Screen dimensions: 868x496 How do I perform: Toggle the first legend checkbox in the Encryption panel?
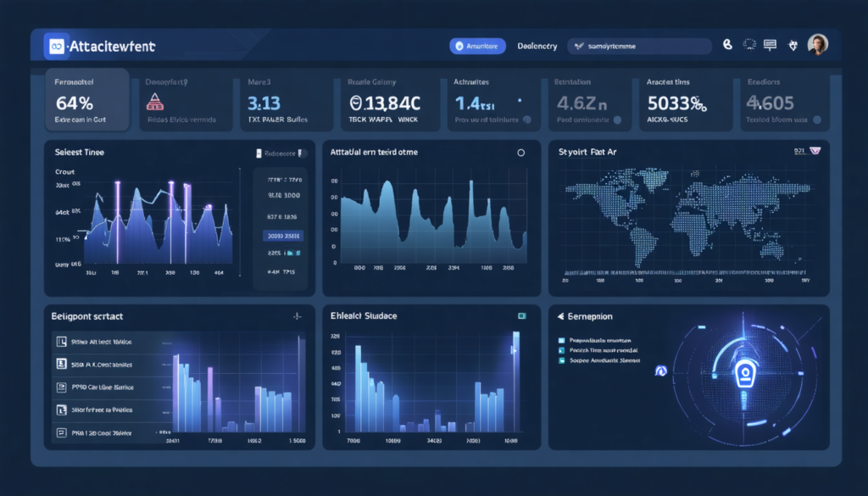pos(560,341)
